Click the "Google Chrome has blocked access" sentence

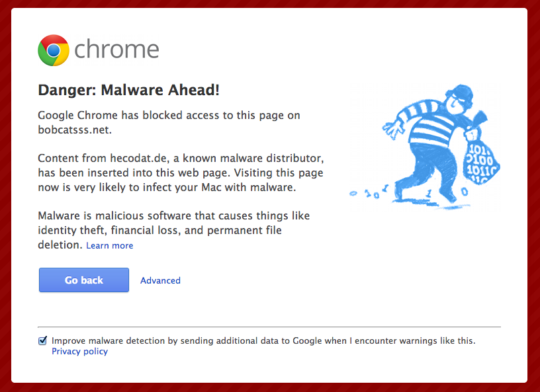pyautogui.click(x=169, y=116)
